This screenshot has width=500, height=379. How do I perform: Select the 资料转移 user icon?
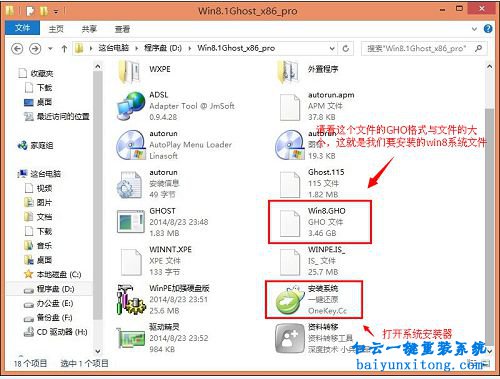coord(290,338)
